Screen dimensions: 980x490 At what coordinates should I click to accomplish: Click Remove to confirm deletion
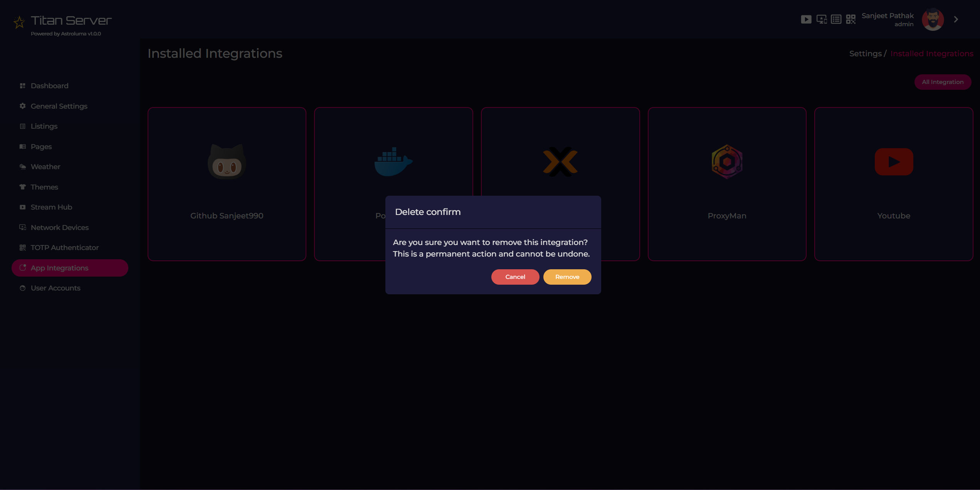pos(567,277)
